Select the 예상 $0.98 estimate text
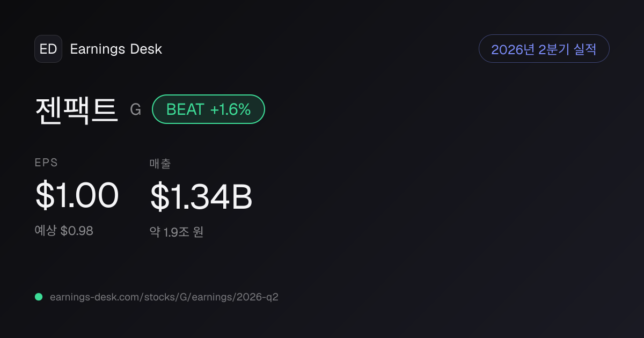Viewport: 644px width, 338px height. [x=64, y=231]
